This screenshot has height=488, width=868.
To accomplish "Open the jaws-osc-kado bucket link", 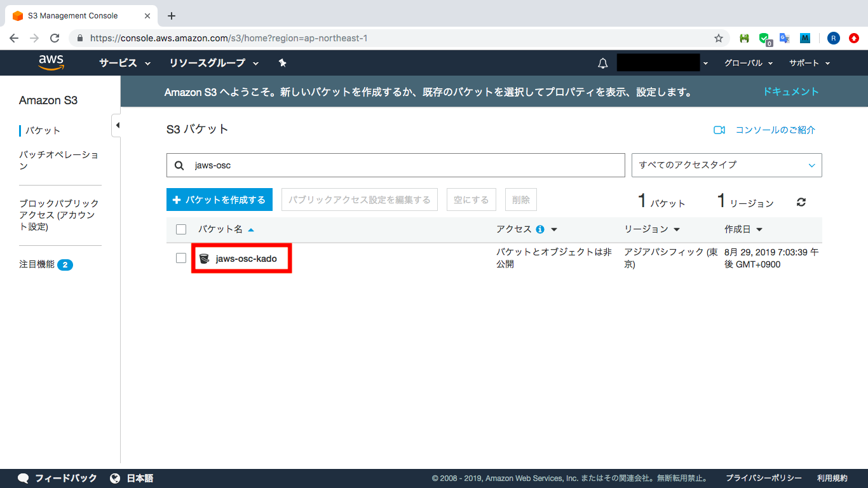I will point(247,259).
